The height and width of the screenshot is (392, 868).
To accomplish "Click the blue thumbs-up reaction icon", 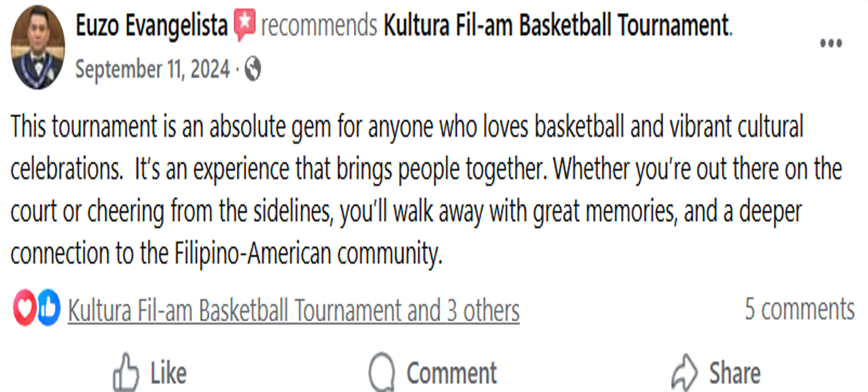I will click(48, 306).
